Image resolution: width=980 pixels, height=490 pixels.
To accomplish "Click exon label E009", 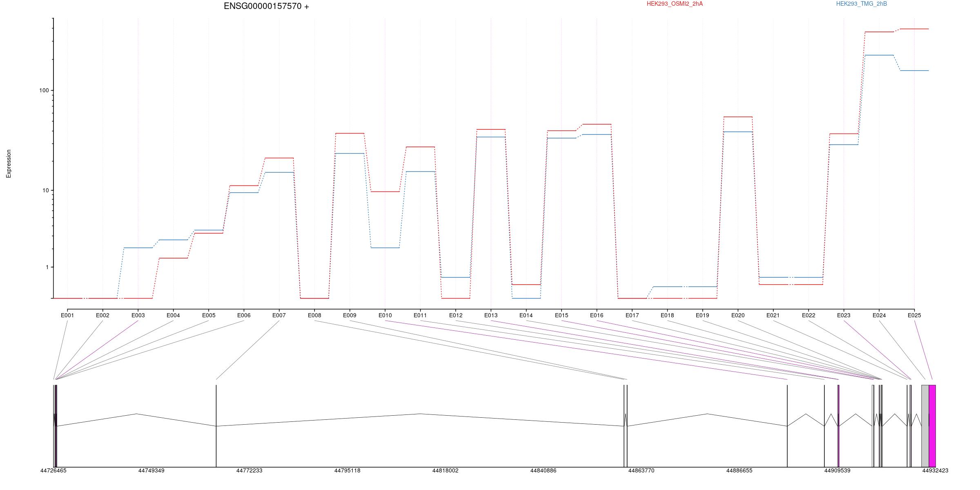I will tap(350, 315).
